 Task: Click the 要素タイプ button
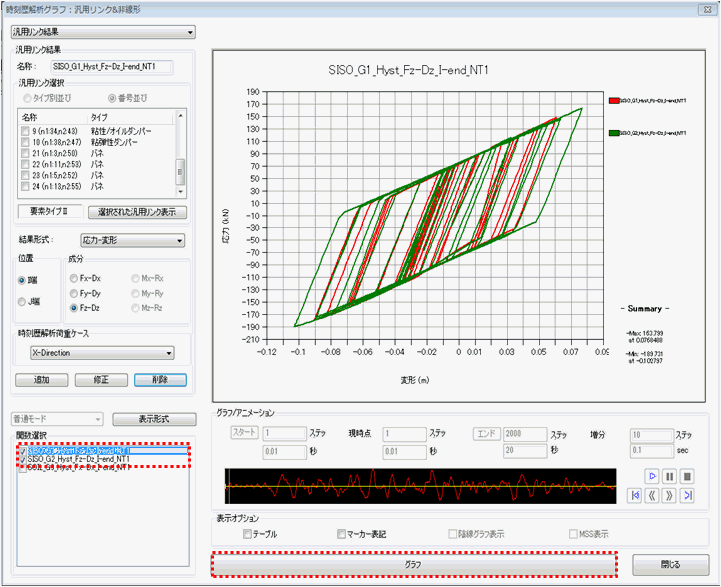[50, 211]
